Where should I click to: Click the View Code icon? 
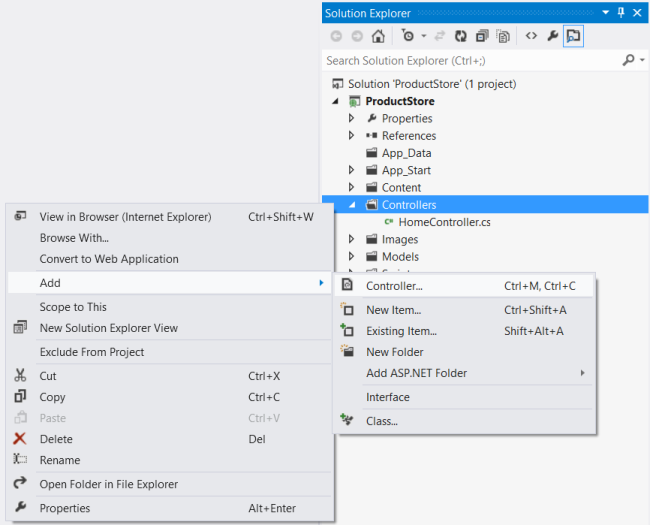point(531,36)
